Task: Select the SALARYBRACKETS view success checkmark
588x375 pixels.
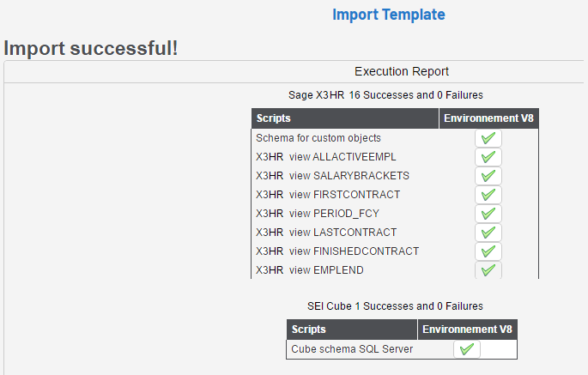Action: pyautogui.click(x=488, y=176)
